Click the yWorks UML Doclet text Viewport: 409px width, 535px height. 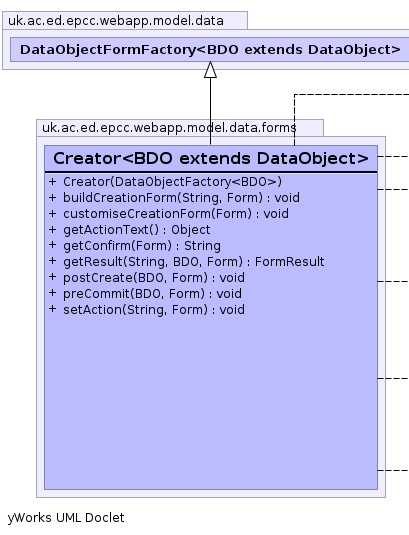pos(66,518)
